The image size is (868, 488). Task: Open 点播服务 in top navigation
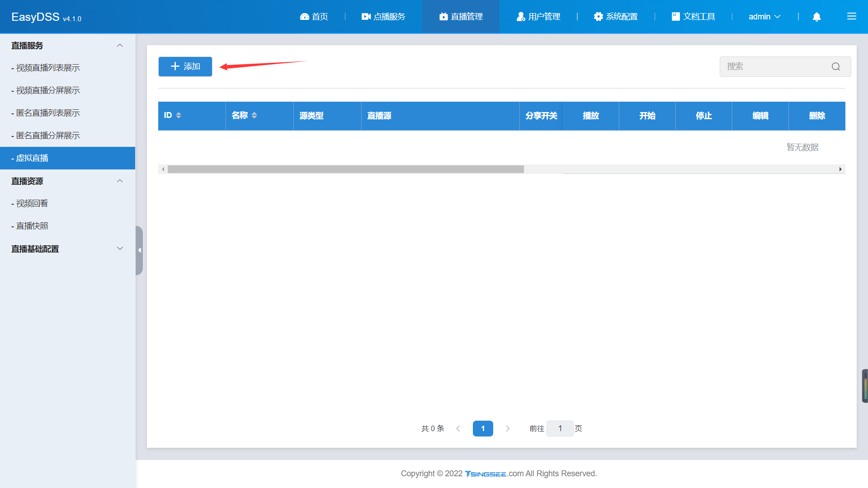tap(383, 17)
